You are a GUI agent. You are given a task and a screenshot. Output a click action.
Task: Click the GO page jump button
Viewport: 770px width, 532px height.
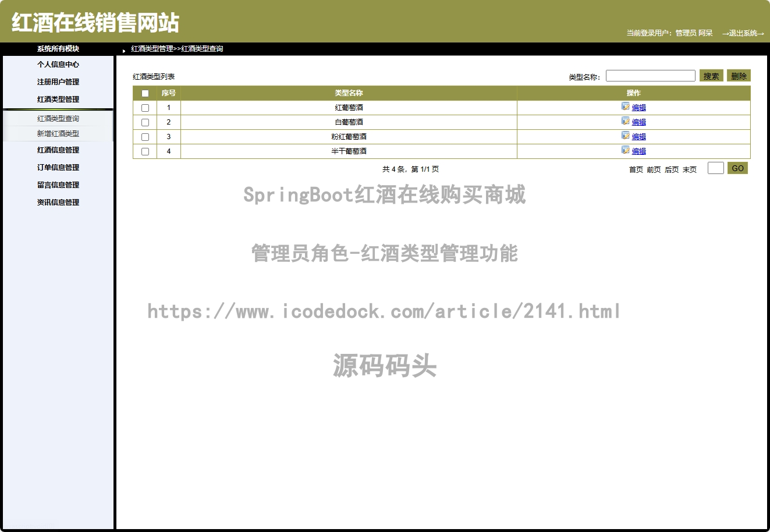click(x=737, y=168)
